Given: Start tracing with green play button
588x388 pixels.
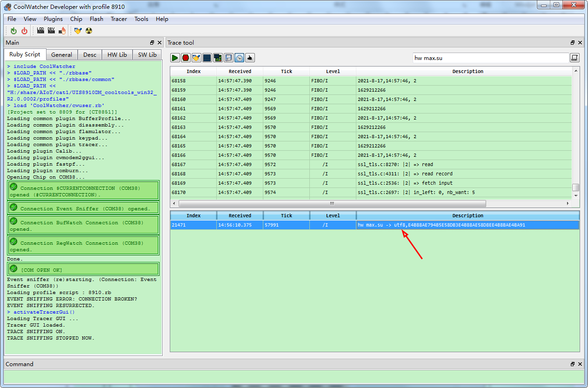Looking at the screenshot, I should (175, 58).
